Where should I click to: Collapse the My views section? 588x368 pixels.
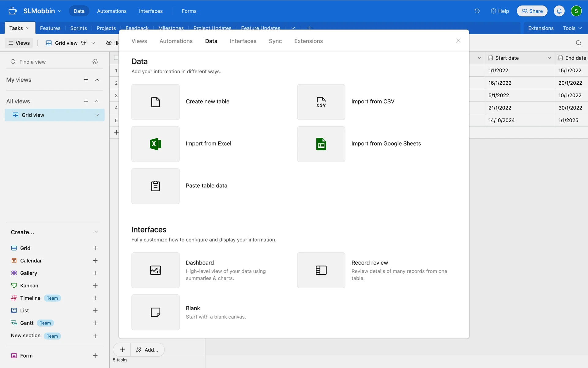[x=97, y=80]
